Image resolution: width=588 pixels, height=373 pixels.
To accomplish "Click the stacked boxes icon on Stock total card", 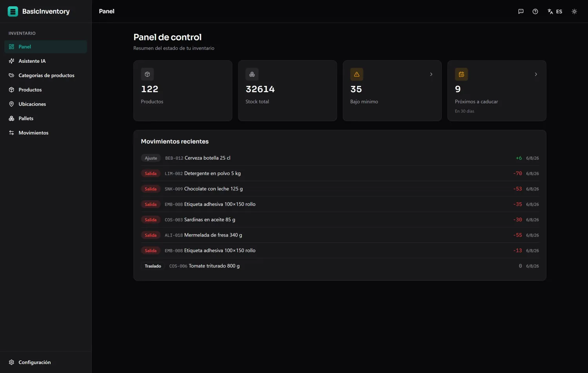I will [252, 74].
